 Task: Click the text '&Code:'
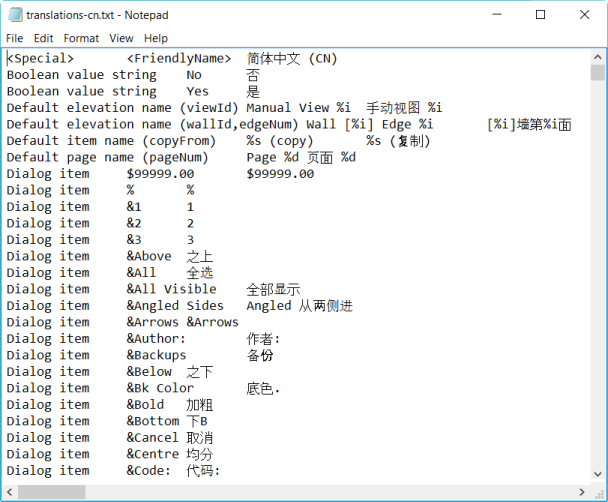(149, 471)
